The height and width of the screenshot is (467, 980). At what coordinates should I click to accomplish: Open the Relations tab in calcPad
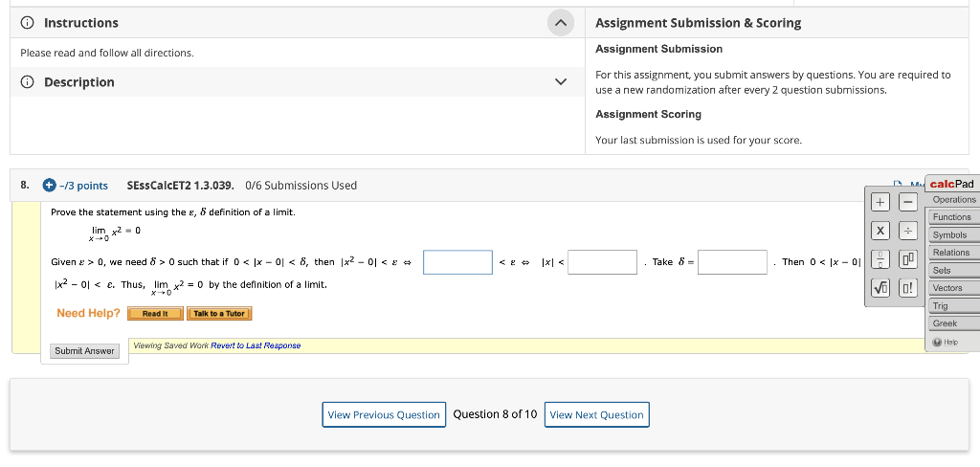(954, 253)
